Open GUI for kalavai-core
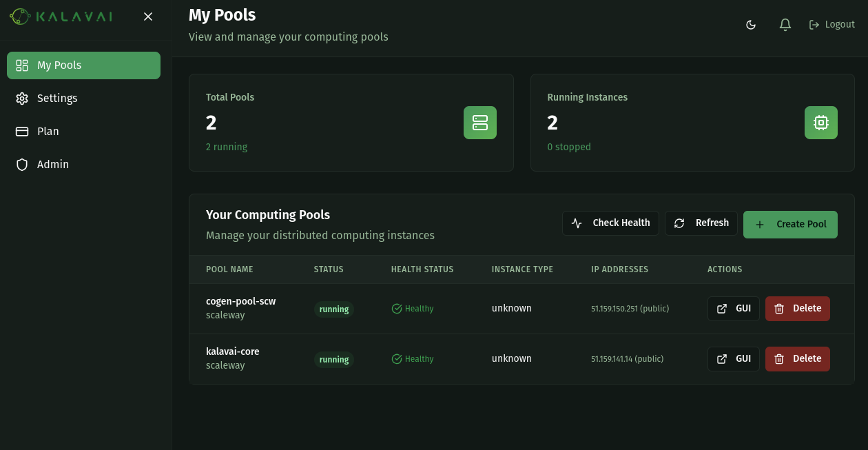 pos(734,359)
